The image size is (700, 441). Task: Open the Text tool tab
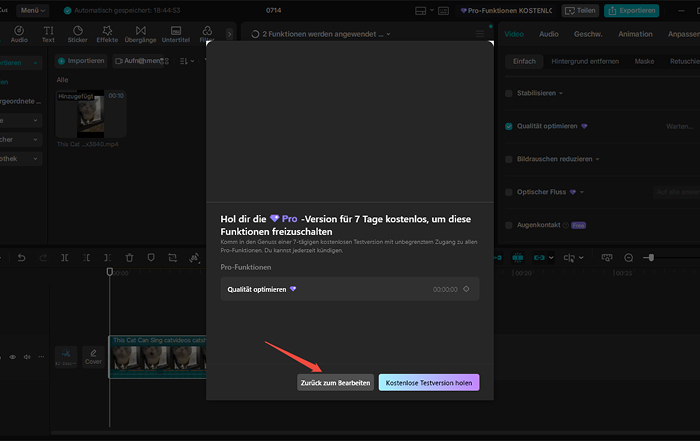click(x=48, y=34)
